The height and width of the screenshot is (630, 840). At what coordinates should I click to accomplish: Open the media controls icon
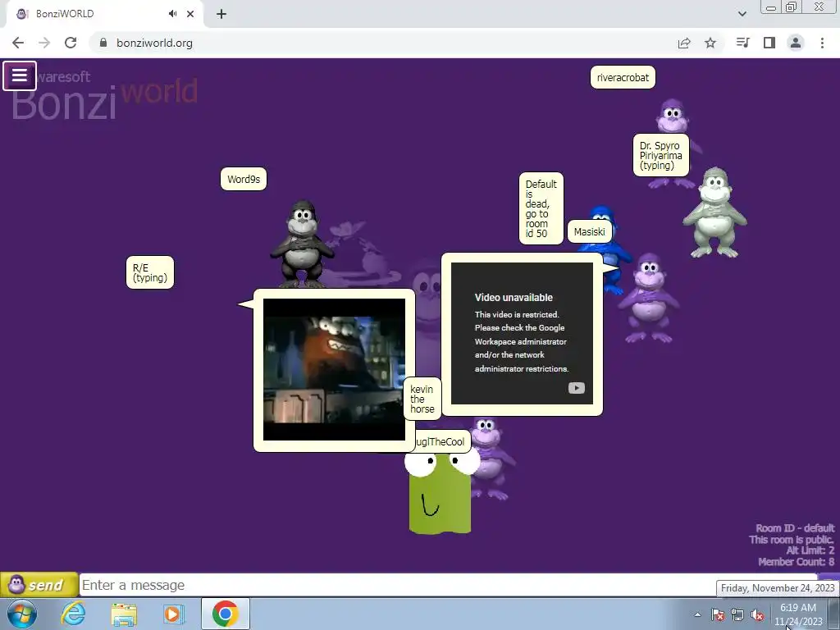(742, 43)
